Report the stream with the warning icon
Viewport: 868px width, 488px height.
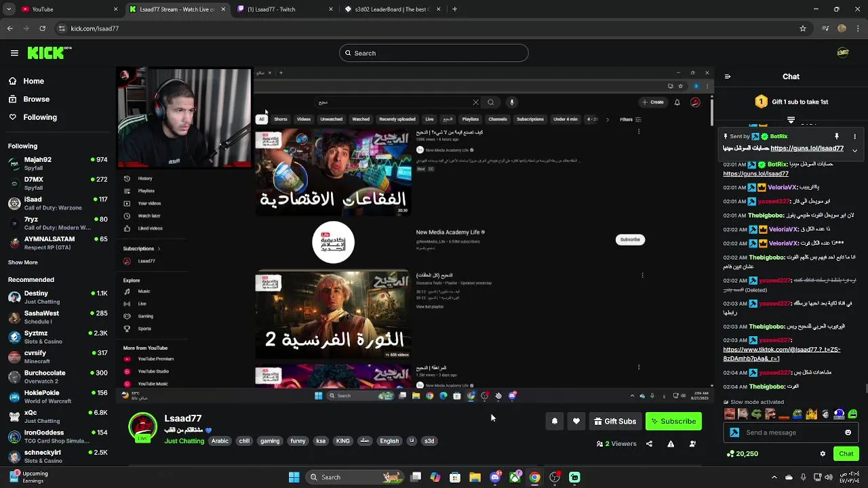click(x=671, y=444)
